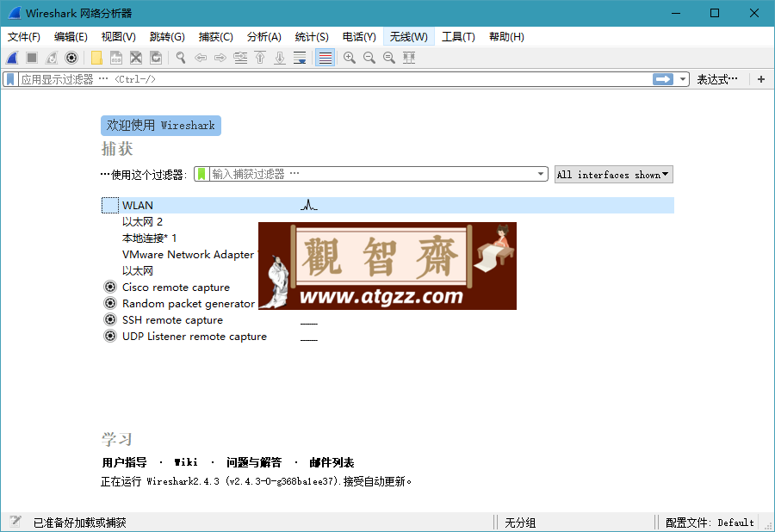Image resolution: width=775 pixels, height=532 pixels.
Task: Select the VMware Network Adapter interface
Action: (x=188, y=255)
